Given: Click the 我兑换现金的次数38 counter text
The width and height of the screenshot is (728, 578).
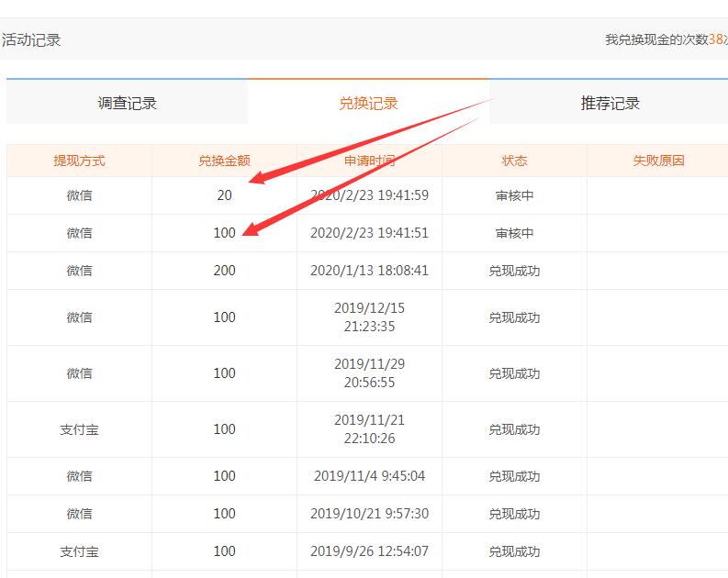Looking at the screenshot, I should pyautogui.click(x=666, y=39).
